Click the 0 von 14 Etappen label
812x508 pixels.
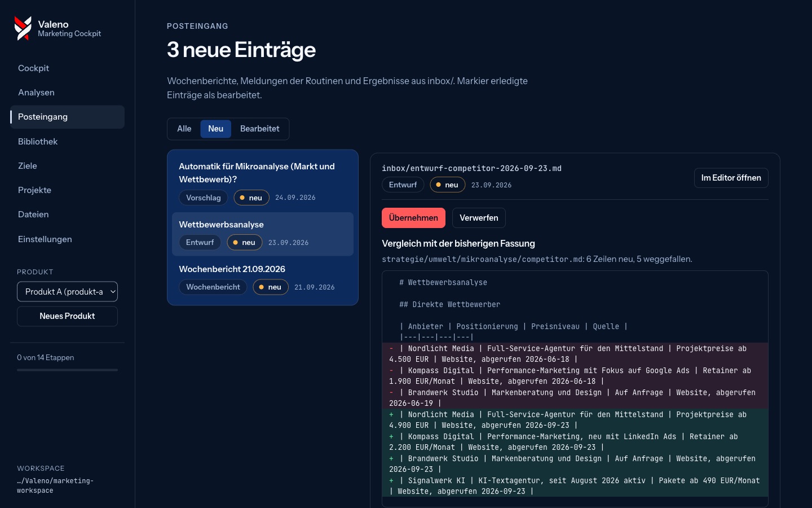click(x=46, y=357)
